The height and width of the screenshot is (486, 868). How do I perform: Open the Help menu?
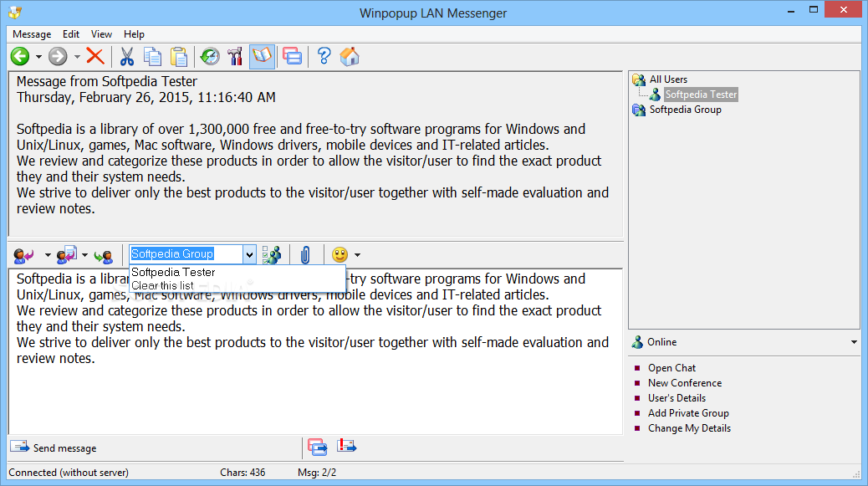coord(134,34)
